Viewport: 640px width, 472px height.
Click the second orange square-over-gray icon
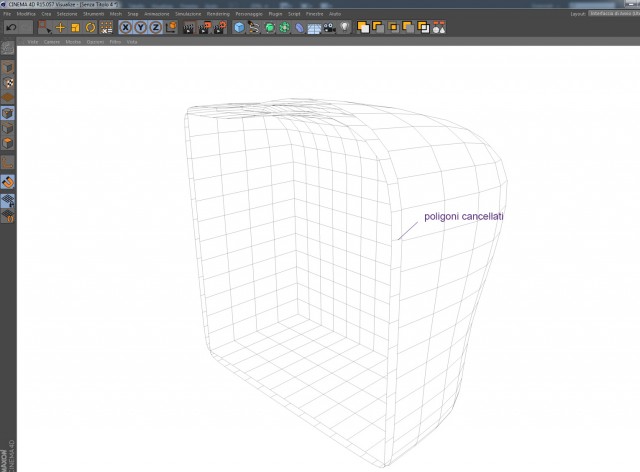378,27
